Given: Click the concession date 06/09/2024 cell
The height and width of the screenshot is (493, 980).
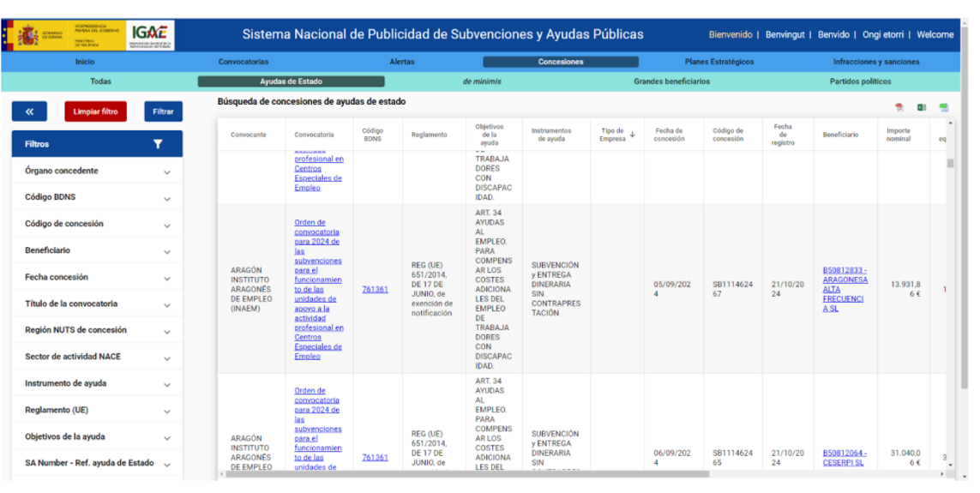Looking at the screenshot, I should [672, 457].
